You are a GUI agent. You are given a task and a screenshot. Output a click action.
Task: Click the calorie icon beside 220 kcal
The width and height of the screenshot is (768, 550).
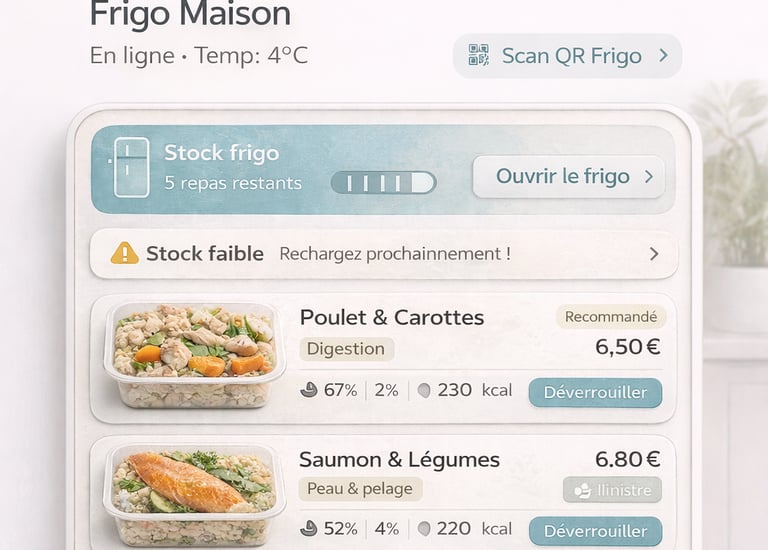tap(424, 529)
